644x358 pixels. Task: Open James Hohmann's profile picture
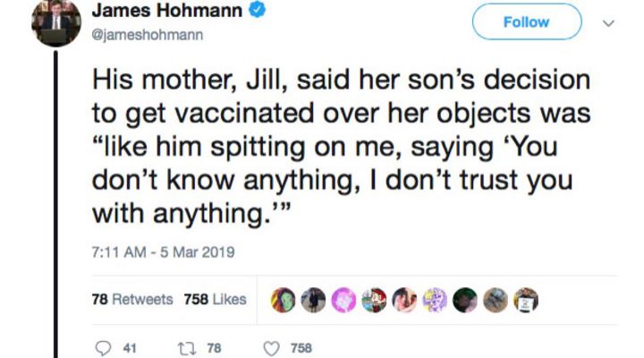click(x=56, y=24)
